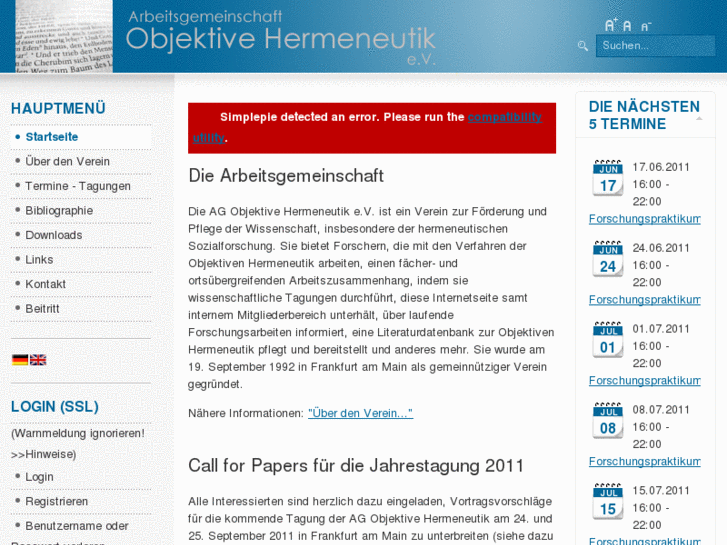Open Über den Verein menu item

click(x=67, y=161)
